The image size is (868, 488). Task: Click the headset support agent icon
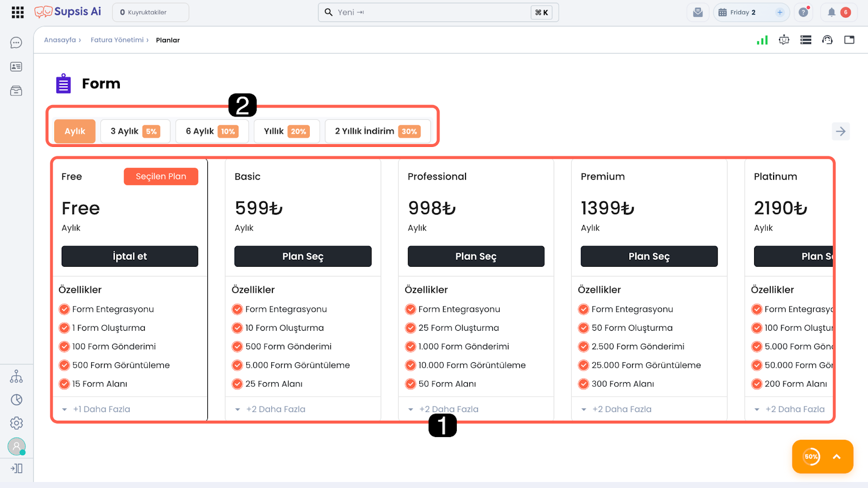[x=827, y=40]
